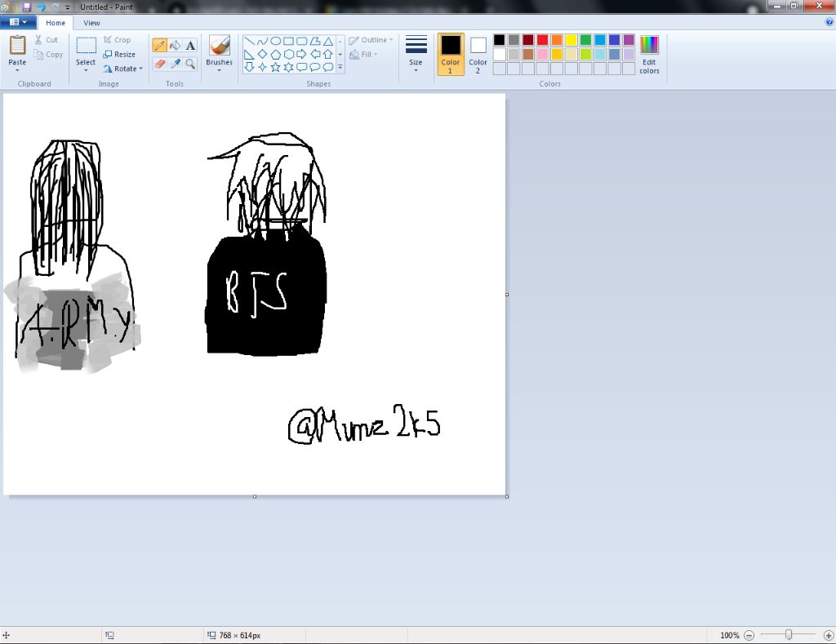This screenshot has height=644, width=836.
Task: Switch to the Home tab
Action: [x=56, y=23]
